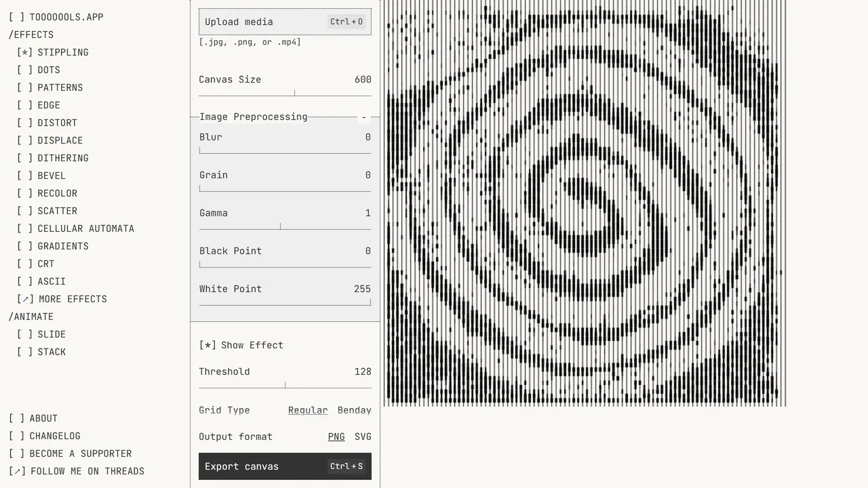The height and width of the screenshot is (488, 868).
Task: Open the ASCII effect
Action: [41, 281]
